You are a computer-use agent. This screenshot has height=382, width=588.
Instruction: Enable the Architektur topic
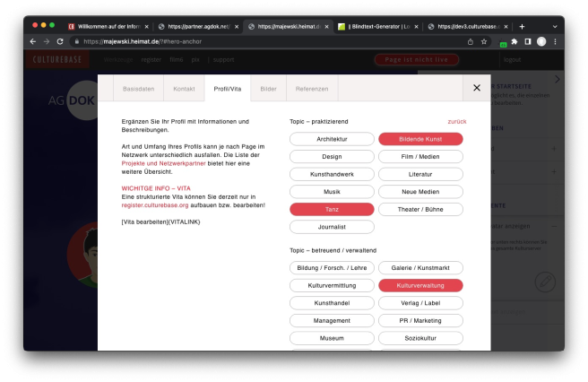[332, 139]
